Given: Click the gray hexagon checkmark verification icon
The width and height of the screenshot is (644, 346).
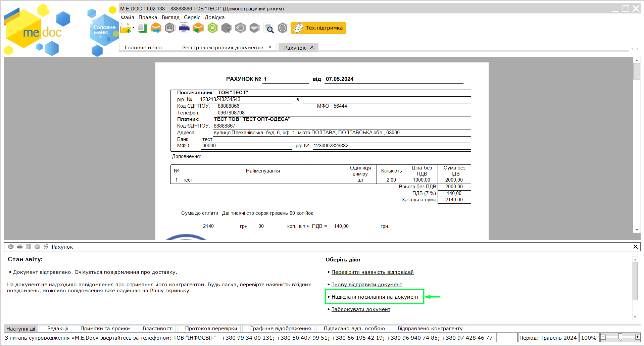Looking at the screenshot, I should (283, 28).
